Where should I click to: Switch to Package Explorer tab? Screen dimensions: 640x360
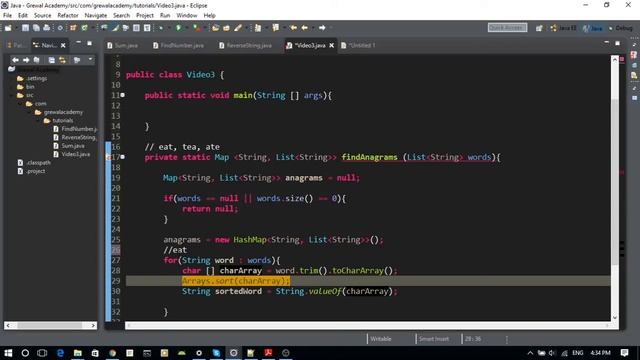click(16, 45)
